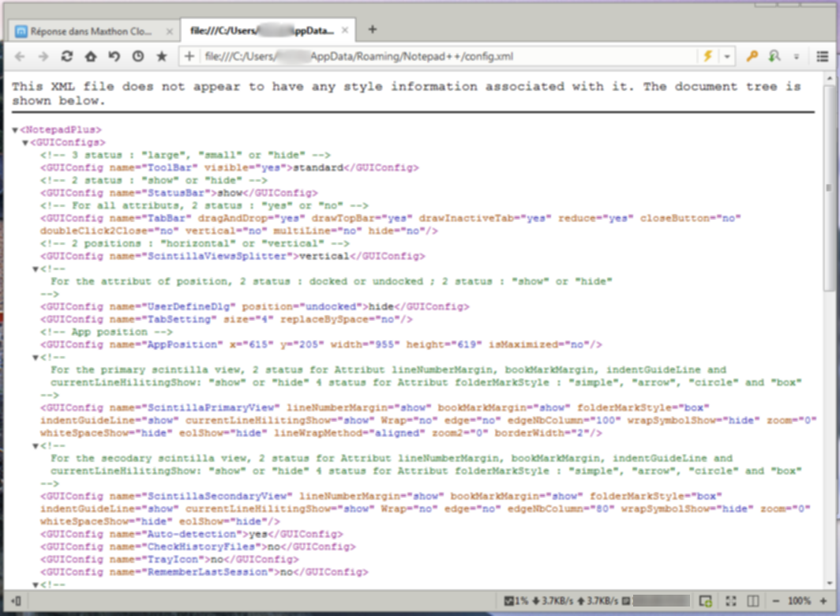Screen dimensions: 840x616
Task: Close the file:///C:/Users tab
Action: coord(345,31)
